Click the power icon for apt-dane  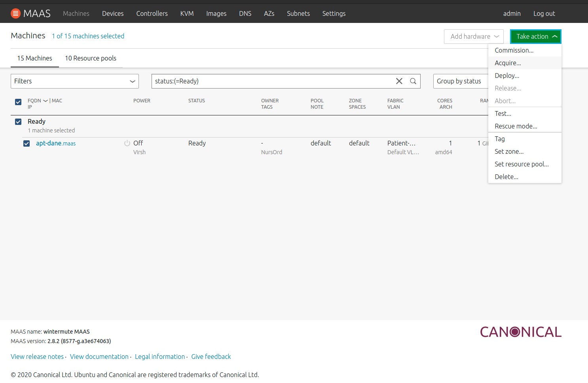point(127,143)
